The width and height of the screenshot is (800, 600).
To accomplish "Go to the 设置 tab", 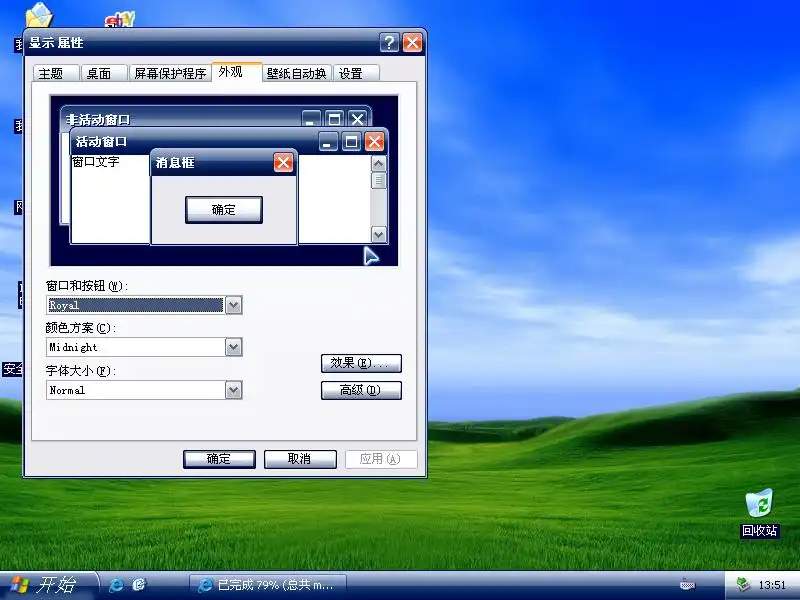I will click(356, 73).
